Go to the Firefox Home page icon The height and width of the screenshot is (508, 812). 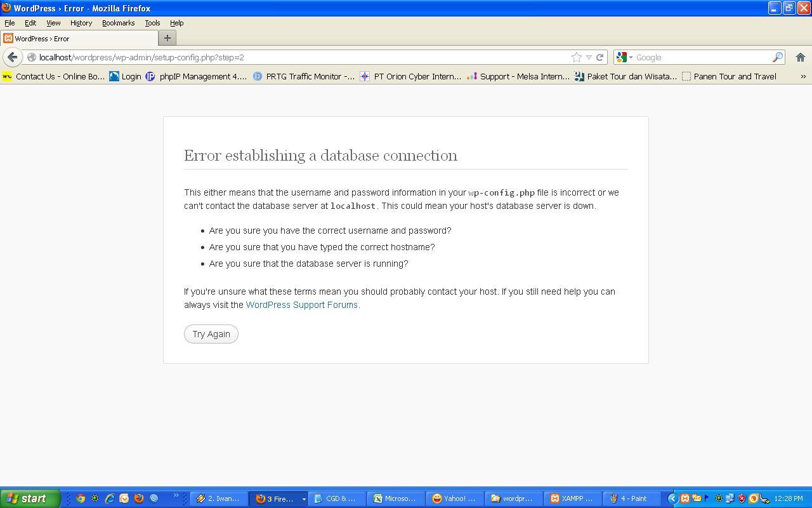[800, 57]
